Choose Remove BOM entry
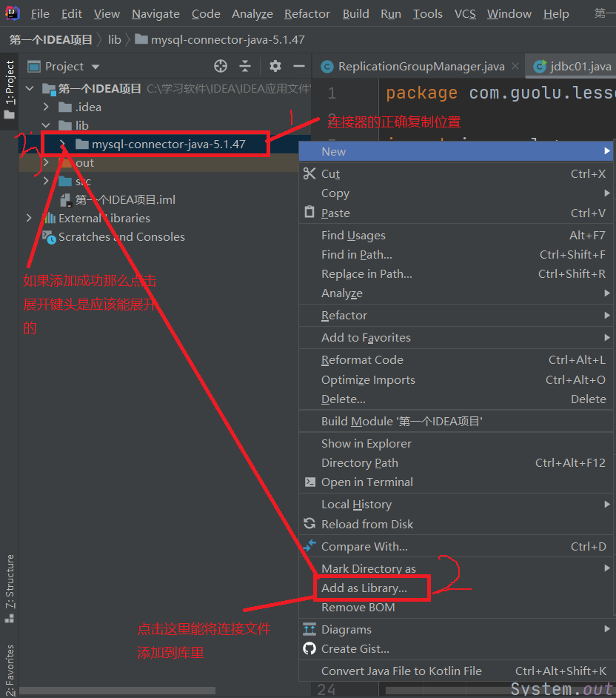Image resolution: width=616 pixels, height=698 pixels. [x=456, y=607]
